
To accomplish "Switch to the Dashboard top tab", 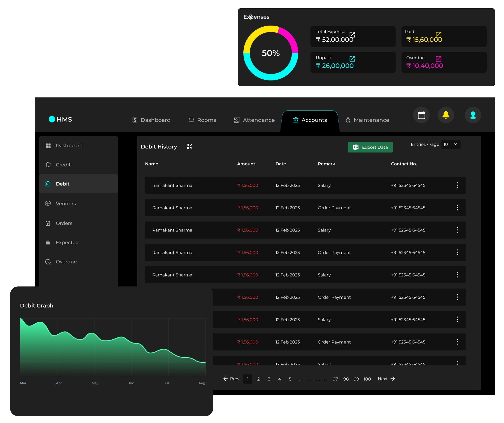I will [151, 120].
